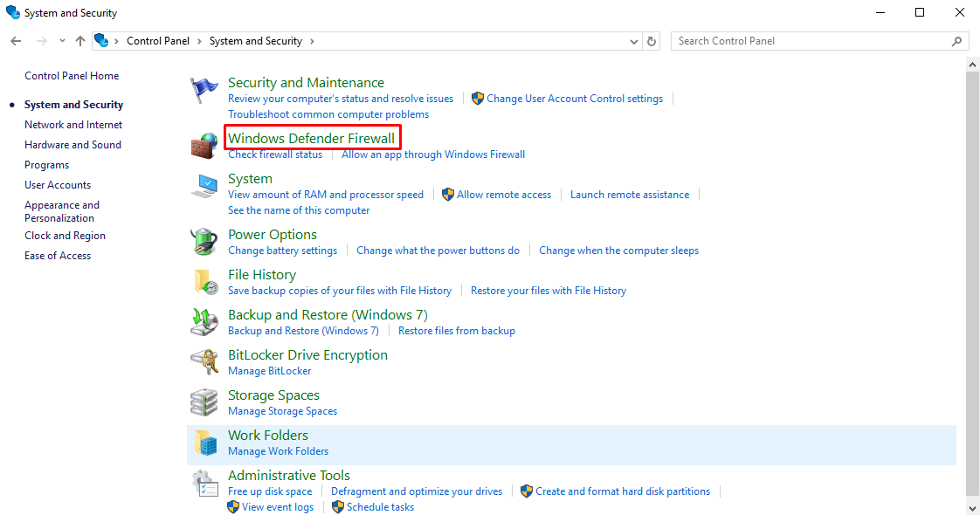Viewport: 980px width, 515px height.
Task: Expand the chevron after Control Panel breadcrumb
Action: [199, 41]
